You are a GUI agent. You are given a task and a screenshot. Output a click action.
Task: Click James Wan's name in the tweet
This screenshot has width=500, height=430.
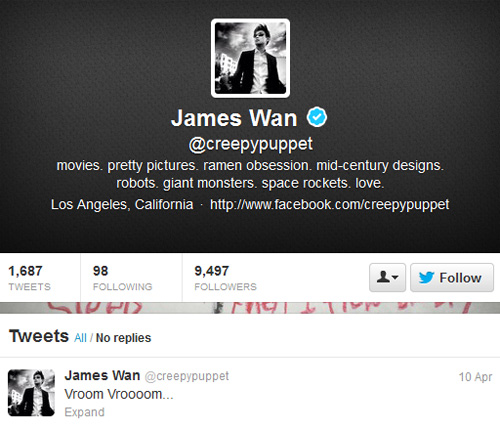click(x=102, y=376)
